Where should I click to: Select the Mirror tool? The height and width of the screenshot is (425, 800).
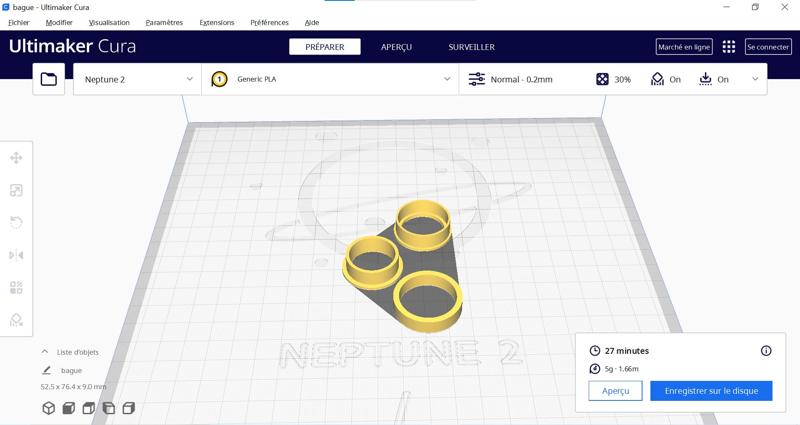point(16,255)
